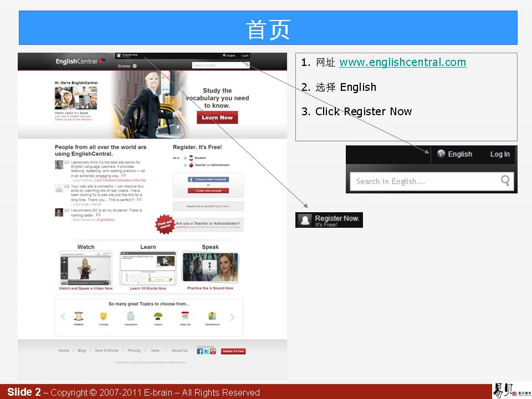This screenshot has width=532, height=399.
Task: Click the Learn section thumbnail
Action: pos(148,268)
